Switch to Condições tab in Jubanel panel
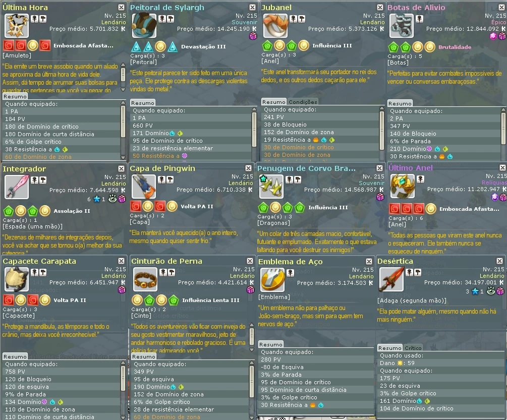 tap(303, 102)
